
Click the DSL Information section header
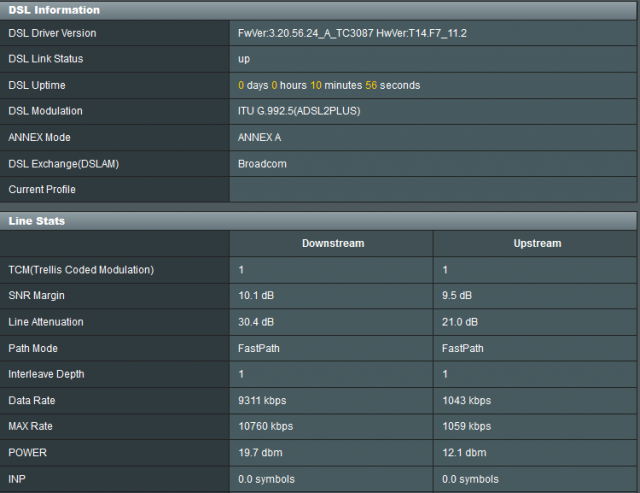click(x=54, y=10)
